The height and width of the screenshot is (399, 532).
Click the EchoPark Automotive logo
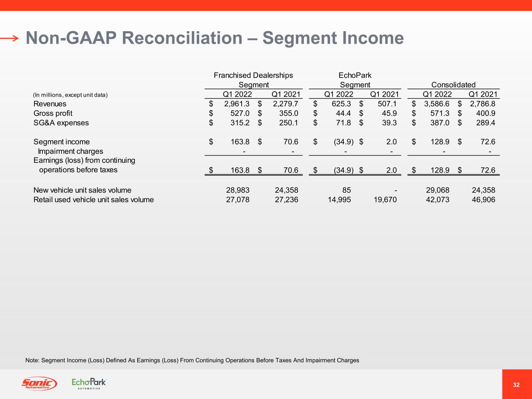pos(89,383)
